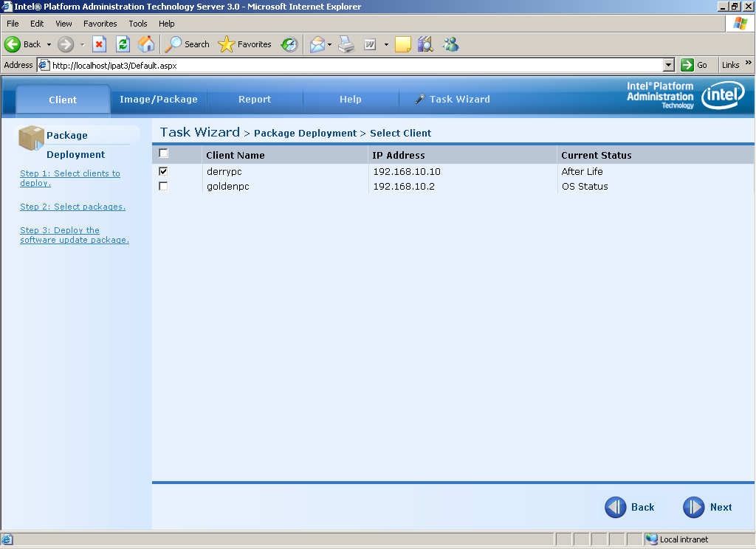The width and height of the screenshot is (756, 549).
Task: Switch to the Report tab
Action: [x=255, y=100]
